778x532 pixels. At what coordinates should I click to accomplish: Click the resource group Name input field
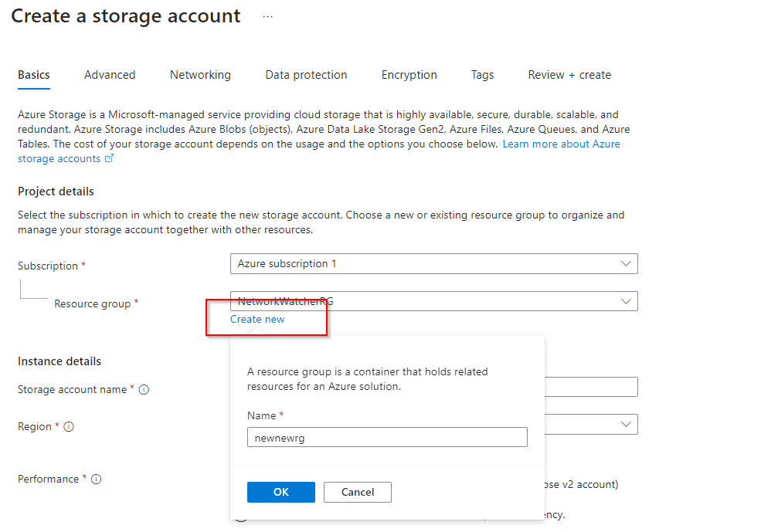coord(387,438)
